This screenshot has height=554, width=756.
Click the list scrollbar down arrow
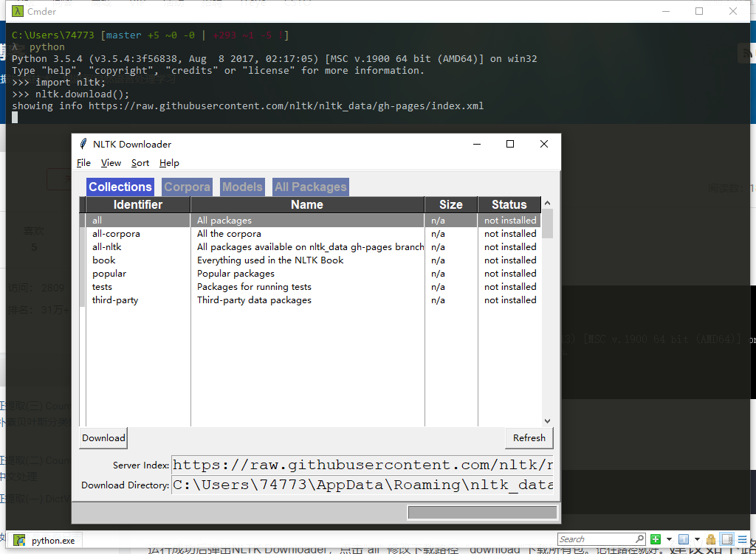point(547,421)
